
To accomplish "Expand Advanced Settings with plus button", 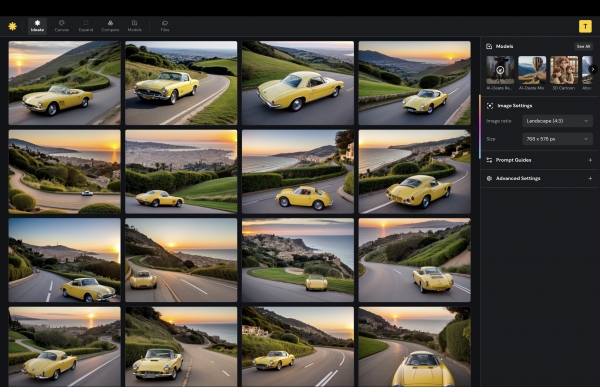I will coord(590,178).
